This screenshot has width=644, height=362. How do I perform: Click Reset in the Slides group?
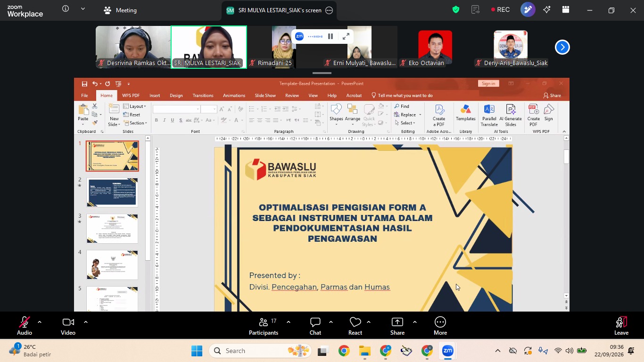pos(132,115)
